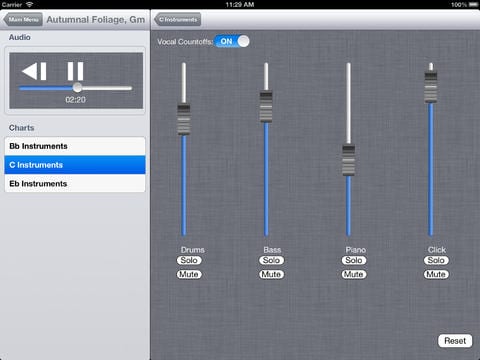The width and height of the screenshot is (480, 360).
Task: Click the Click track fader handle
Action: (431, 87)
